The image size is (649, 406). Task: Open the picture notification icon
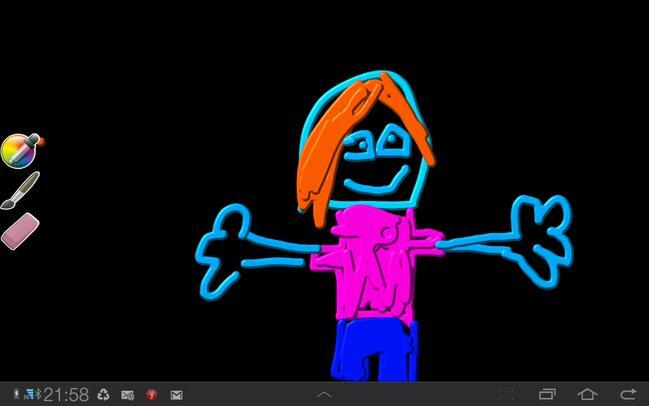127,395
